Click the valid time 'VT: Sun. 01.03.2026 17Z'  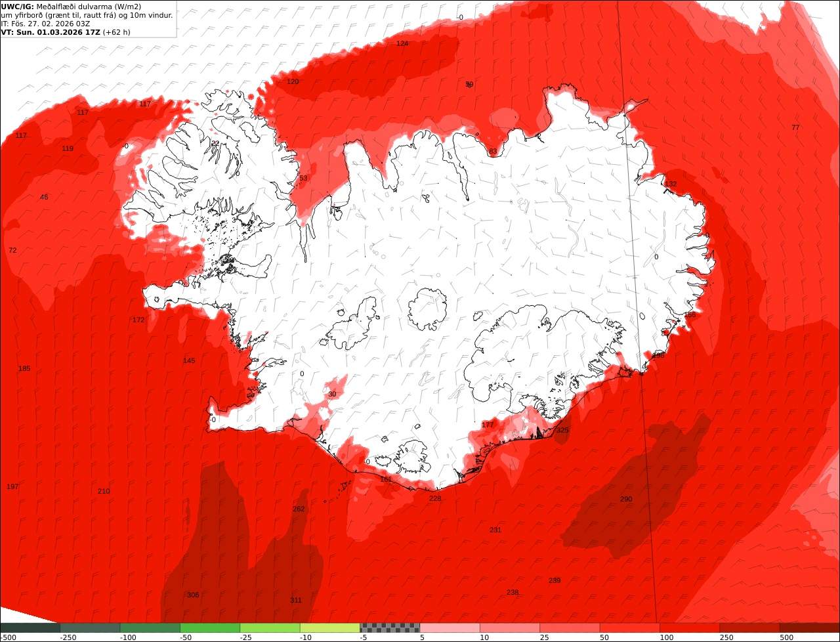[50, 32]
